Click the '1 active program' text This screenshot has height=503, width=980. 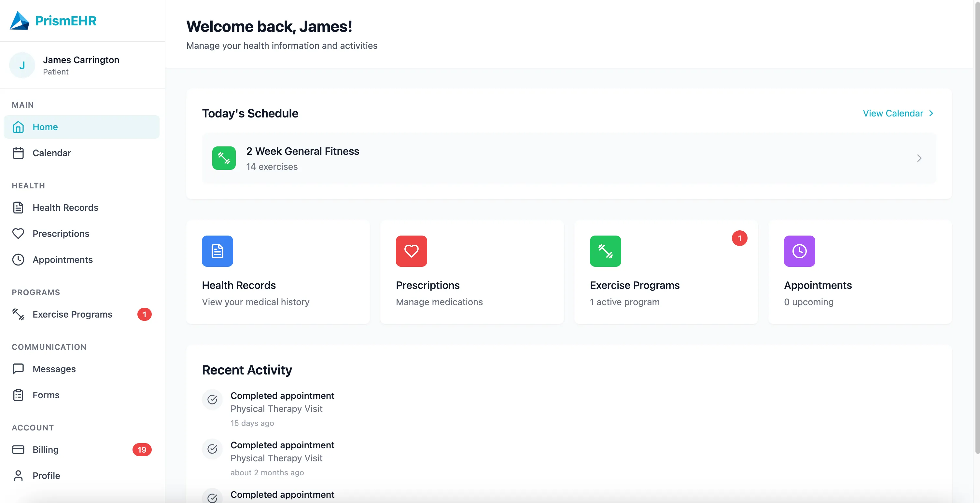click(625, 302)
